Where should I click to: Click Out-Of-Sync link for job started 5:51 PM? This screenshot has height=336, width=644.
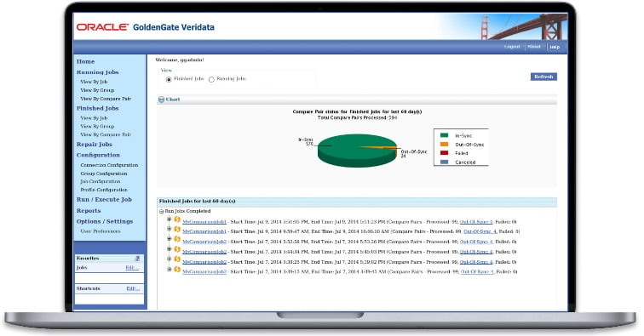click(x=476, y=222)
